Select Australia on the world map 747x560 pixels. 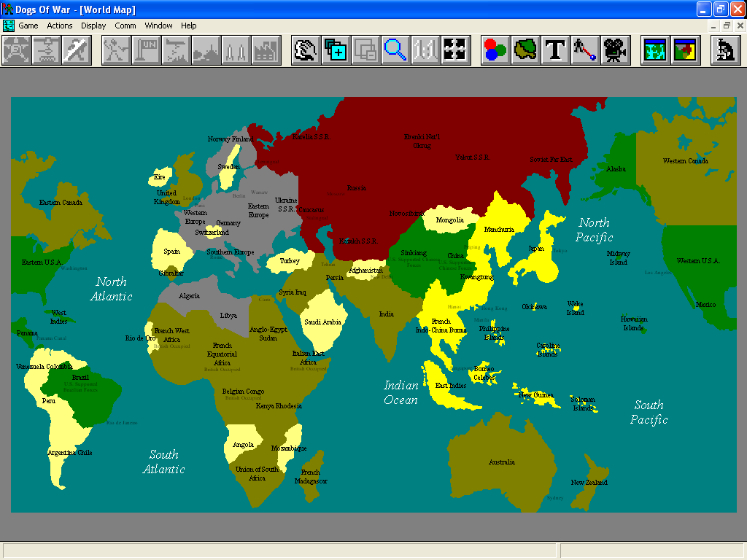click(x=502, y=462)
